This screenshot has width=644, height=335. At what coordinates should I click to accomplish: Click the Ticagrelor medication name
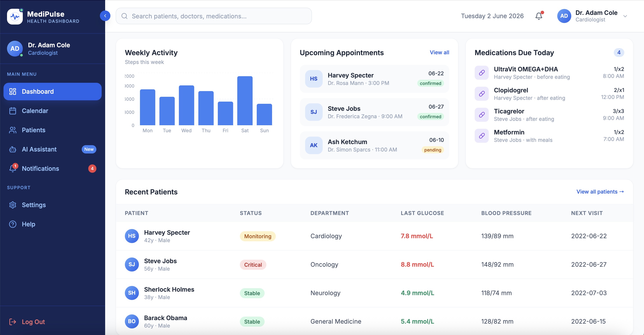509,111
